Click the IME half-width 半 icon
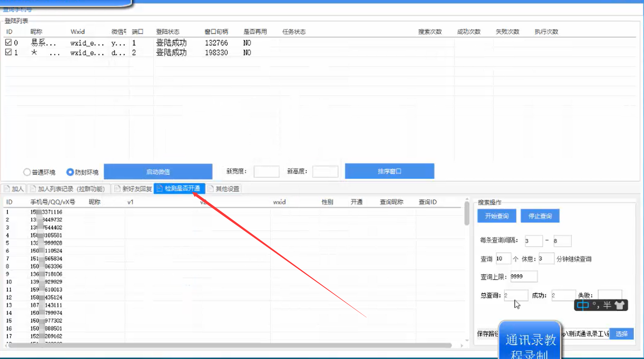The image size is (644, 359). point(607,305)
